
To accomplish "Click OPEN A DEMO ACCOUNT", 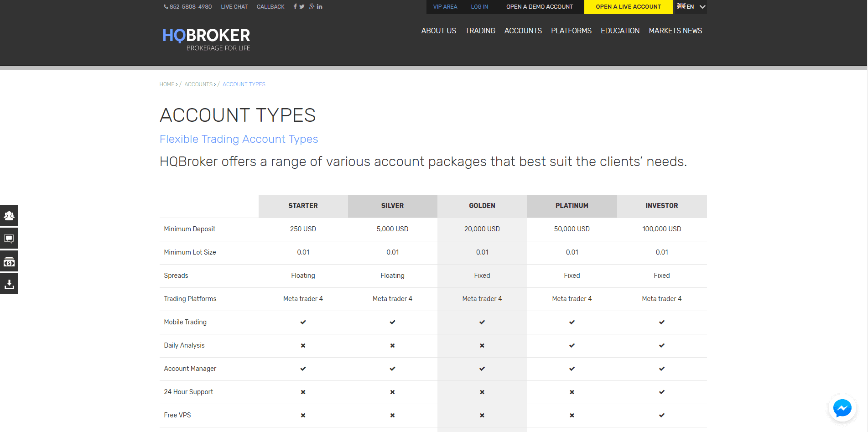I will click(x=539, y=6).
